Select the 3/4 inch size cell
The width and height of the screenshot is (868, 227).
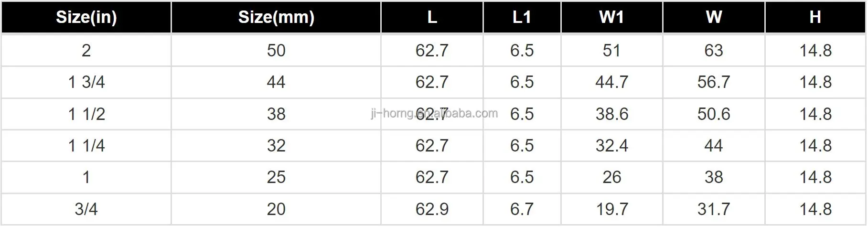click(86, 209)
